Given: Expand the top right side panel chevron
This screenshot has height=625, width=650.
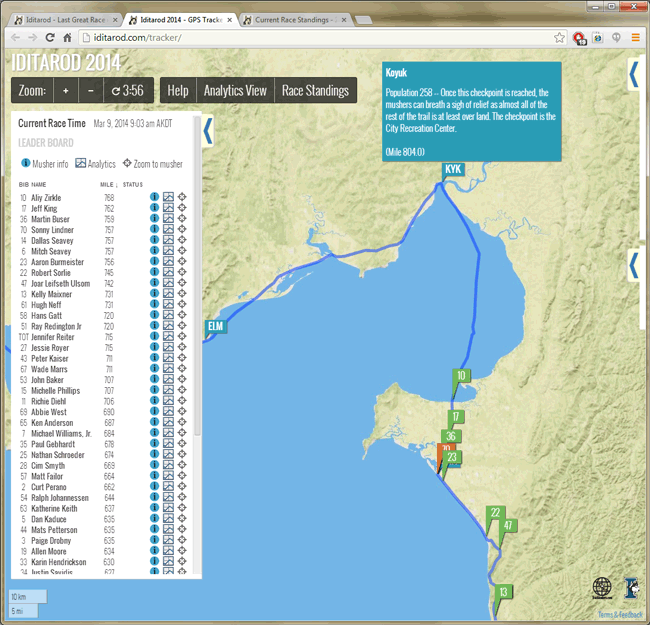Looking at the screenshot, I should click(633, 75).
